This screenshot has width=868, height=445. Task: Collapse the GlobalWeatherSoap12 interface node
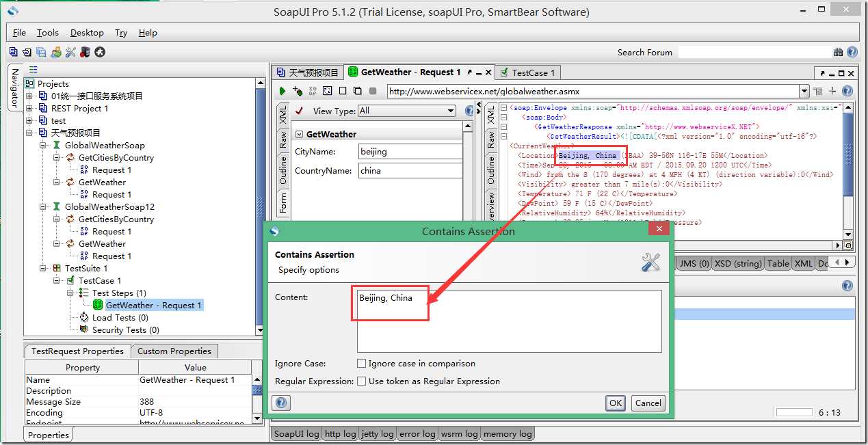[43, 207]
